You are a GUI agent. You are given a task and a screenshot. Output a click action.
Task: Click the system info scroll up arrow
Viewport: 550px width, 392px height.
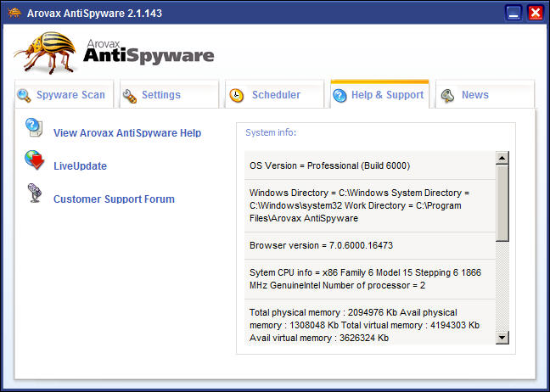(502, 158)
